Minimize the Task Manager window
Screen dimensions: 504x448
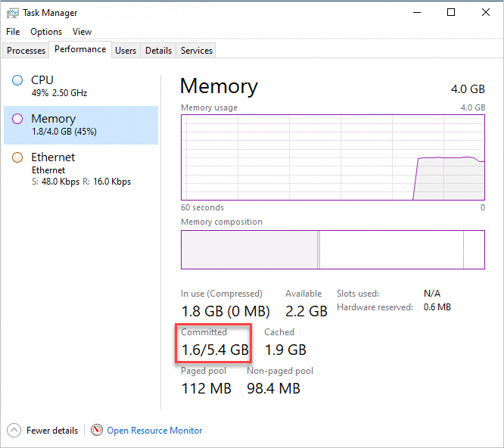click(417, 12)
